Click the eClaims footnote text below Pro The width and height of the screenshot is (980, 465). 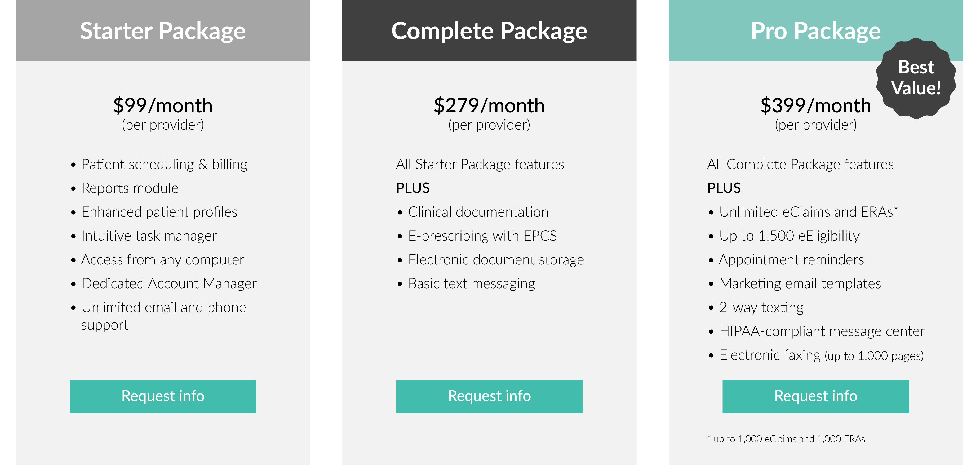point(786,439)
